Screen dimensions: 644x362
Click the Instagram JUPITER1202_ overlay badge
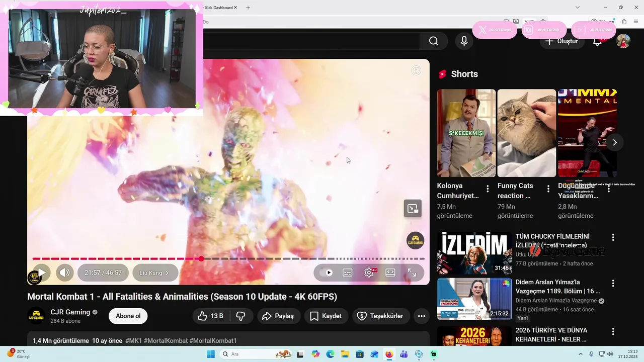click(544, 30)
